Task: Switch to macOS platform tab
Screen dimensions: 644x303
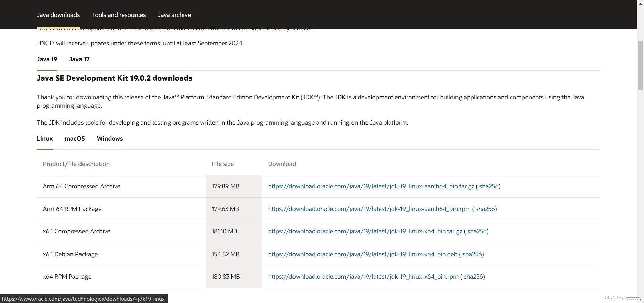Action: coord(75,139)
